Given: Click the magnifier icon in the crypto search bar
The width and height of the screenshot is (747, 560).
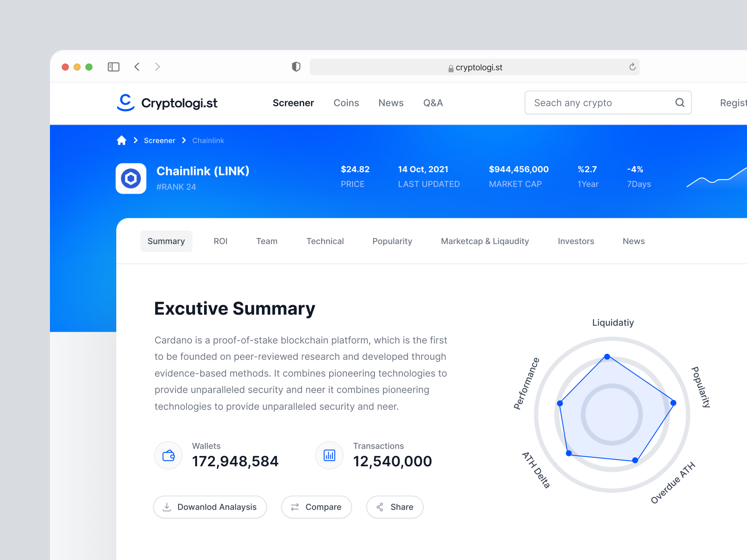Looking at the screenshot, I should (x=680, y=103).
